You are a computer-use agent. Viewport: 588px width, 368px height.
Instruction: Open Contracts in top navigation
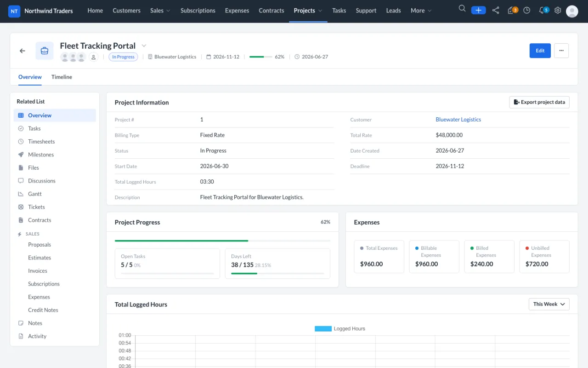[x=271, y=11]
